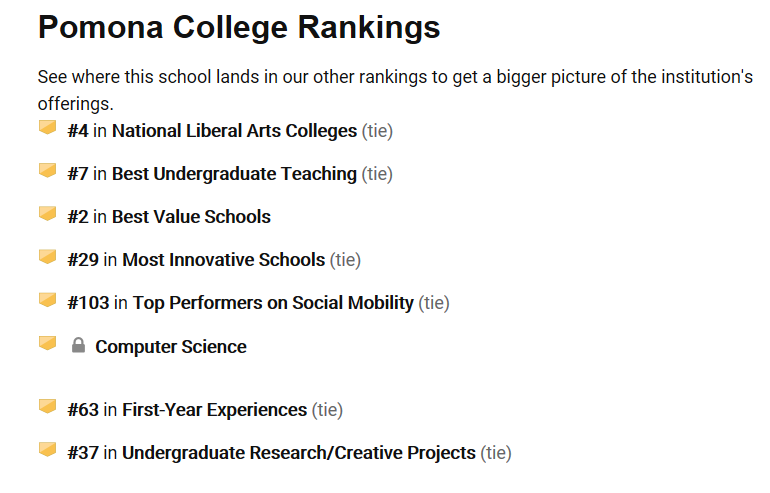Open National Liberal Arts Colleges ranking
Viewport: 770px width, 493px height.
point(234,131)
